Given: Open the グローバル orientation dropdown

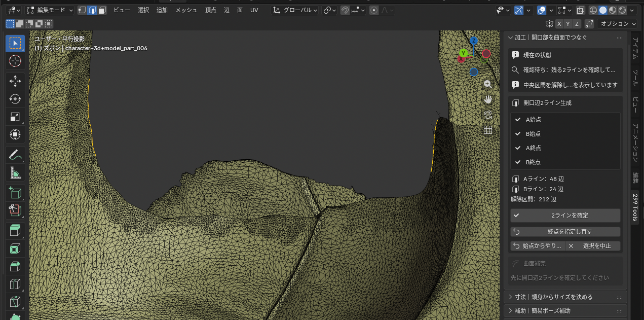Looking at the screenshot, I should point(295,10).
